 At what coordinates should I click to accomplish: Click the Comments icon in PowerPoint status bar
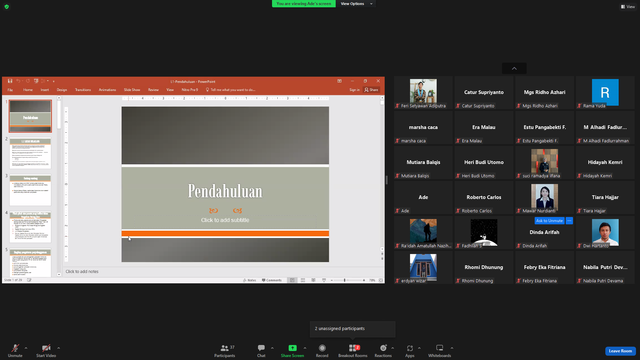pos(272,280)
